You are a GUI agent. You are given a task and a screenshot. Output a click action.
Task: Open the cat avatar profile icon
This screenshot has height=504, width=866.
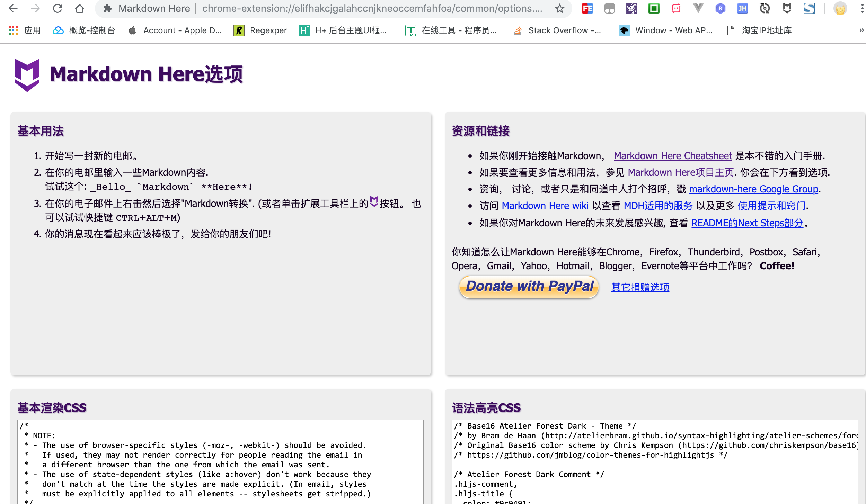(x=840, y=8)
